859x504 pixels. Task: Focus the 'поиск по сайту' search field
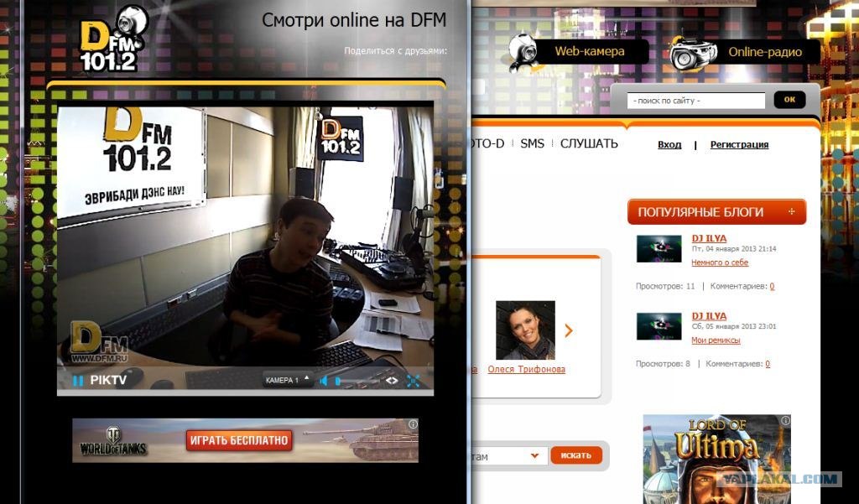pos(695,101)
